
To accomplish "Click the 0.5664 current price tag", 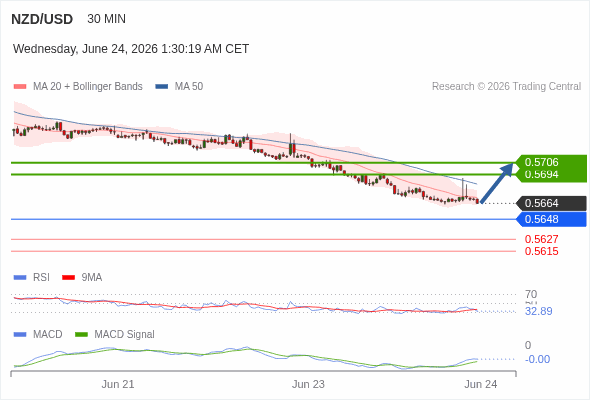I will coord(552,203).
